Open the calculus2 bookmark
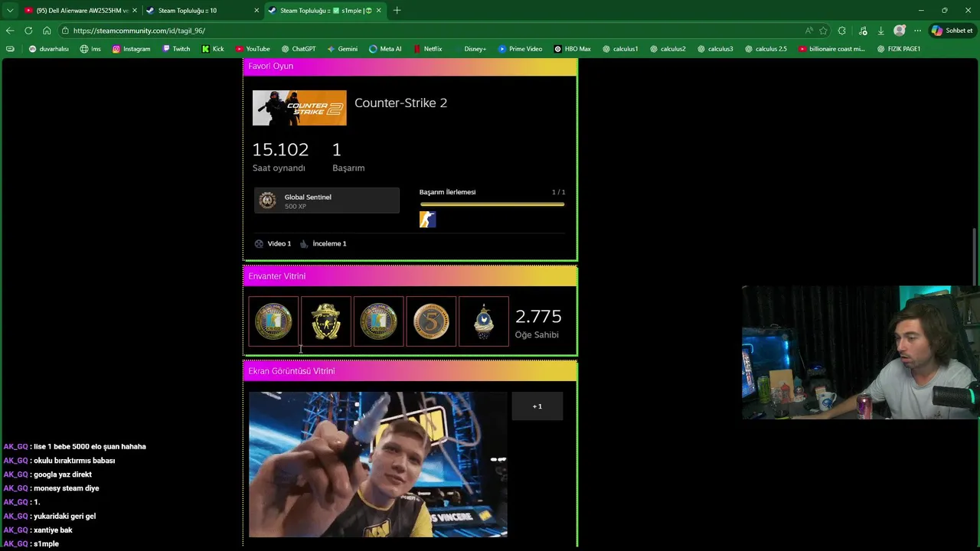 pyautogui.click(x=668, y=49)
